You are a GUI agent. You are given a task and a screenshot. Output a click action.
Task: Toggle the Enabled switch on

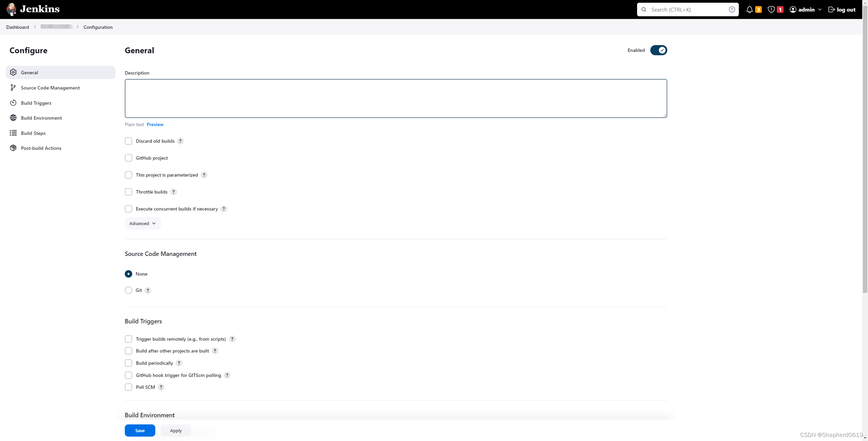pyautogui.click(x=658, y=50)
